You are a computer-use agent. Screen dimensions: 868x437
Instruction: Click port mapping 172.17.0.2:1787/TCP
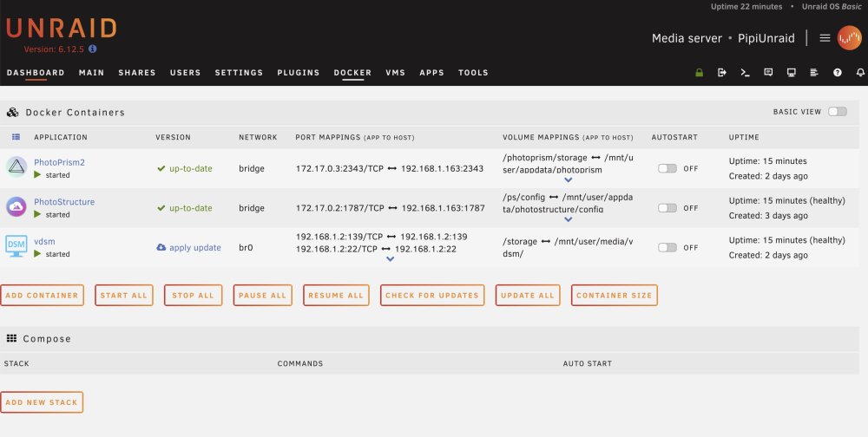coord(340,208)
